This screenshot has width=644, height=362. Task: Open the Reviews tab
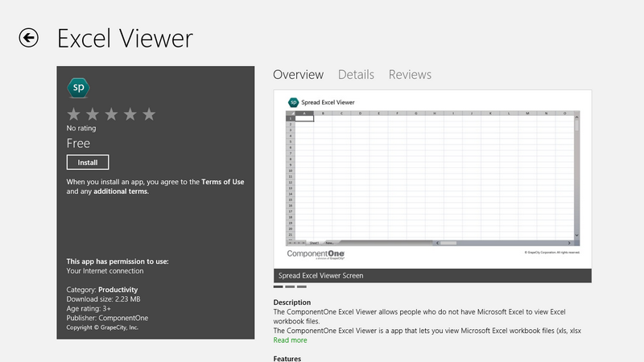tap(410, 75)
